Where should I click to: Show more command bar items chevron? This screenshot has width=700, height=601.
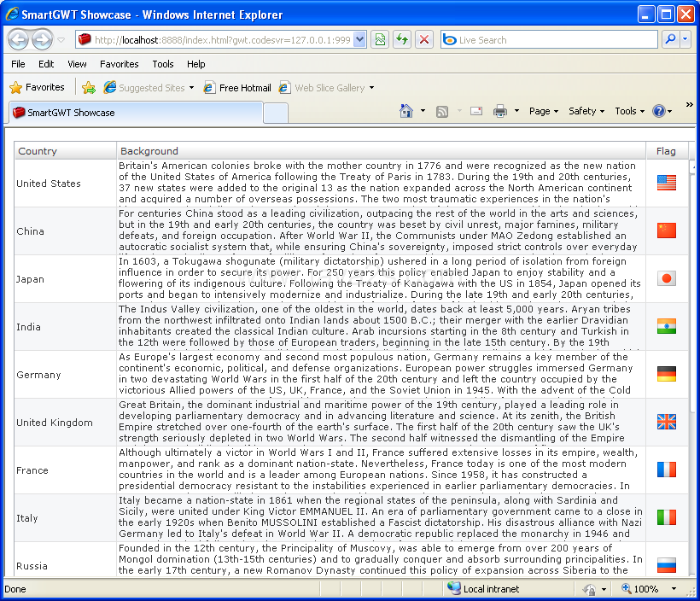coord(689,104)
